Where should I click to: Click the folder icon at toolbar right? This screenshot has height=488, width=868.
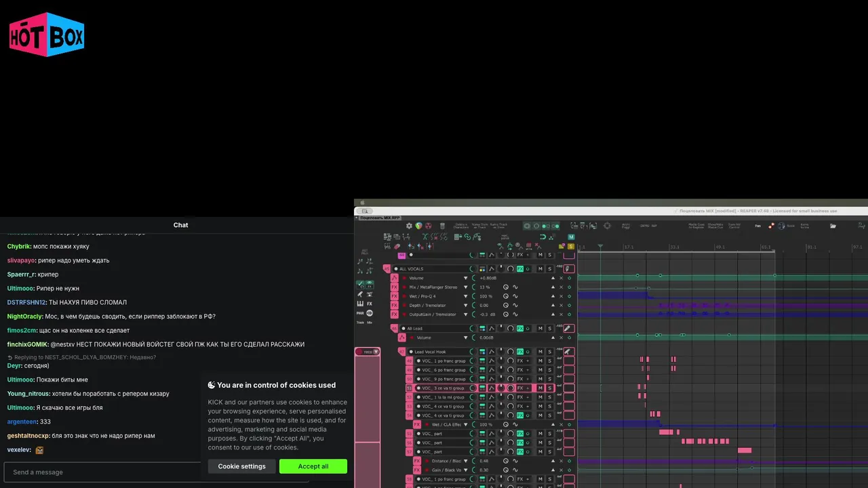pos(833,226)
